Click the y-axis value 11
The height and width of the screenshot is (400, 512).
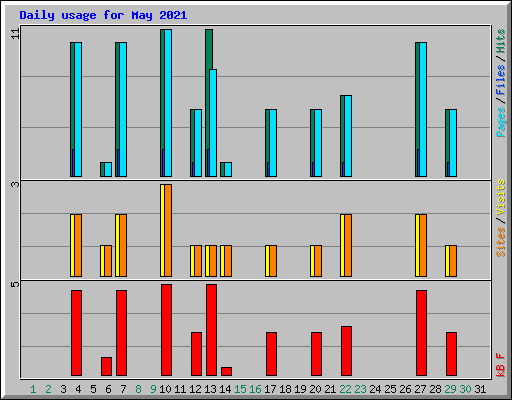point(16,33)
